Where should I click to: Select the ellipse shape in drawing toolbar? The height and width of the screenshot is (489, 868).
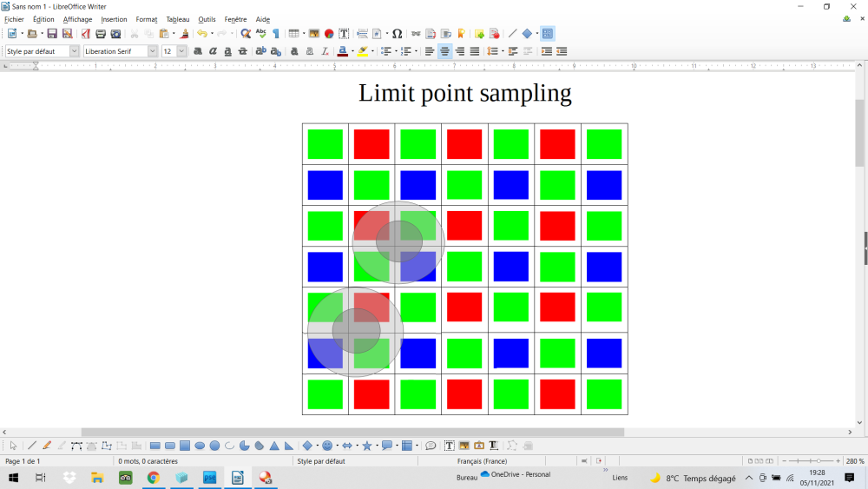(200, 446)
